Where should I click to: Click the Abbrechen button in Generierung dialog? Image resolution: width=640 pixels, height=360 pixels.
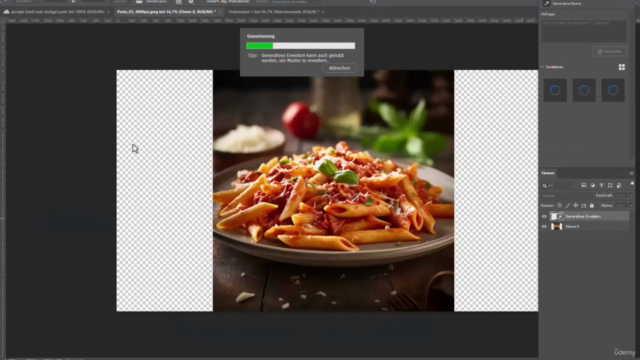(x=339, y=68)
